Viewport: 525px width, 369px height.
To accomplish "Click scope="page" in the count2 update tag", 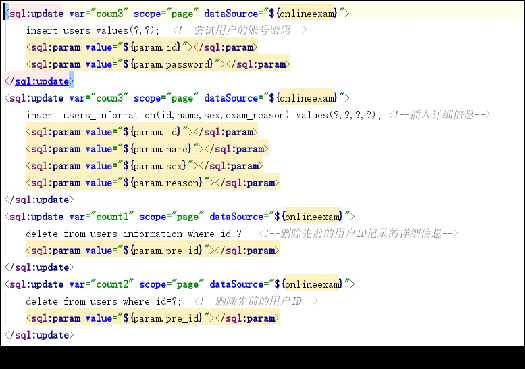I will click(171, 284).
